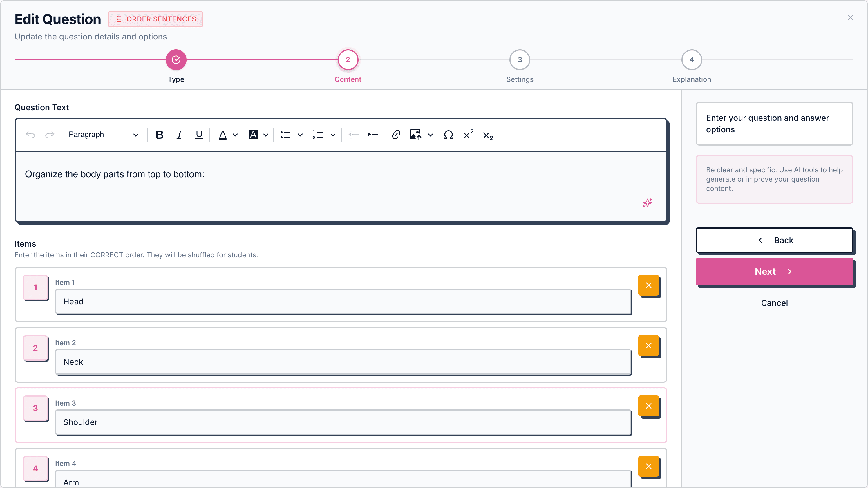This screenshot has width=868, height=488.
Task: Click into the Neck item input field
Action: [343, 362]
